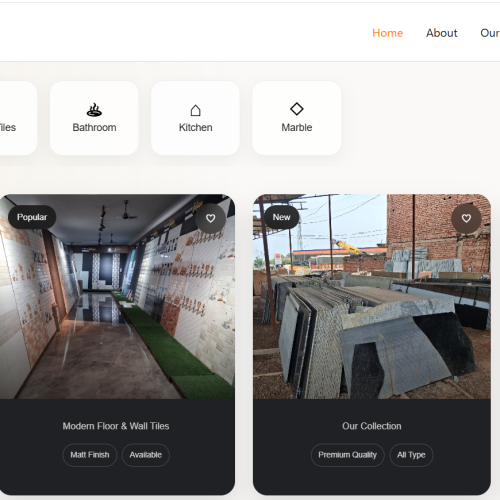Select the Kitchen category label
This screenshot has width=500, height=500.
[195, 127]
